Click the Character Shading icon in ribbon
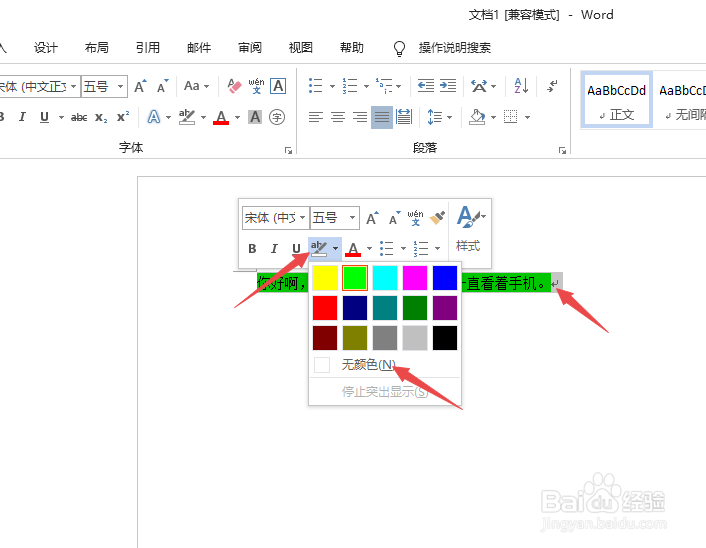706x548 pixels. coord(255,117)
